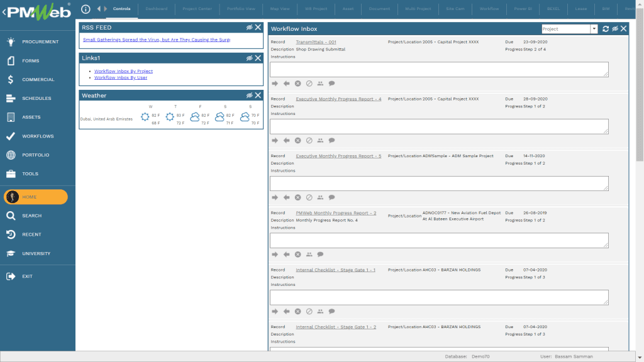Refresh the Workflow Inbox
Viewport: 644px width, 362px height.
[606, 29]
